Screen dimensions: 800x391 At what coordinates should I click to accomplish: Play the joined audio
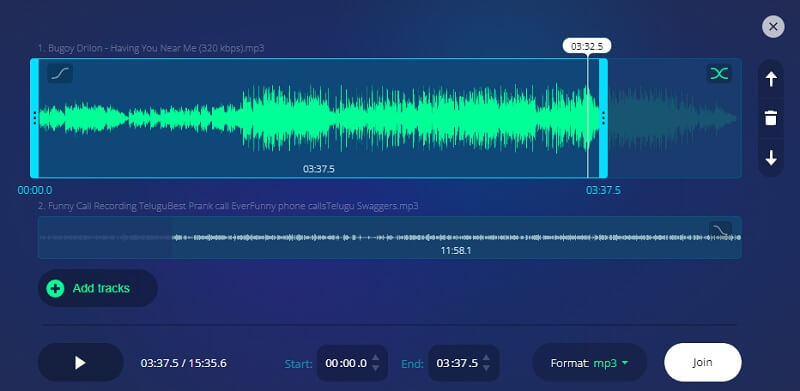(x=81, y=363)
